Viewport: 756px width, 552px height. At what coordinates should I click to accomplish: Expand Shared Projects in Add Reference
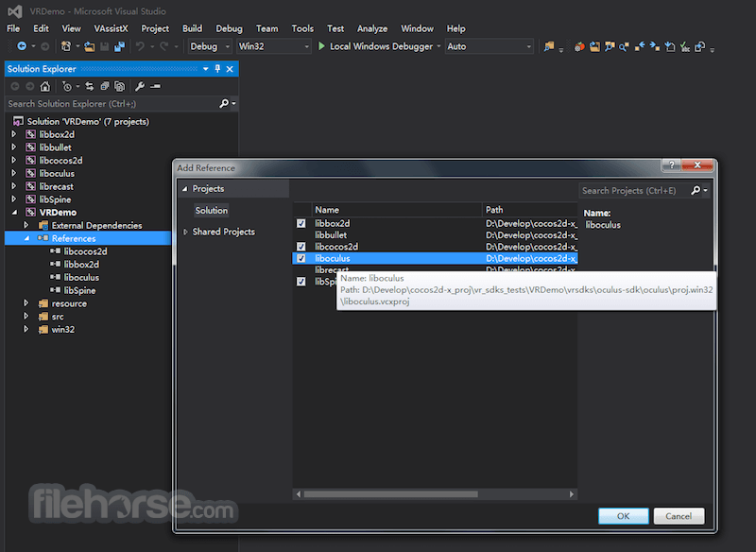point(185,232)
